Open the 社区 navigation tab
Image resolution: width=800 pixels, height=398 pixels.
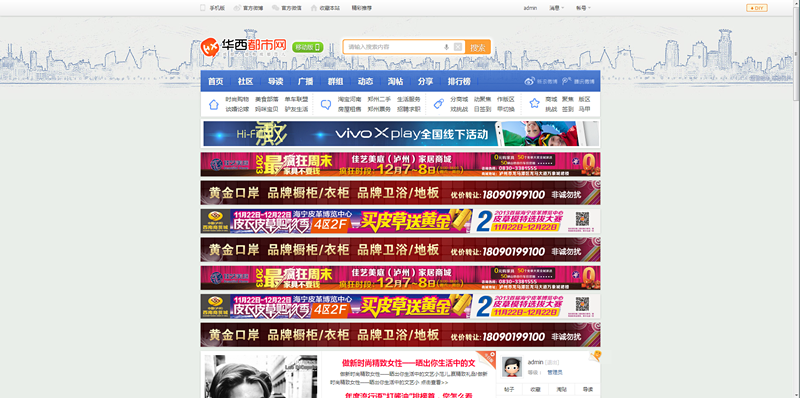[x=245, y=81]
